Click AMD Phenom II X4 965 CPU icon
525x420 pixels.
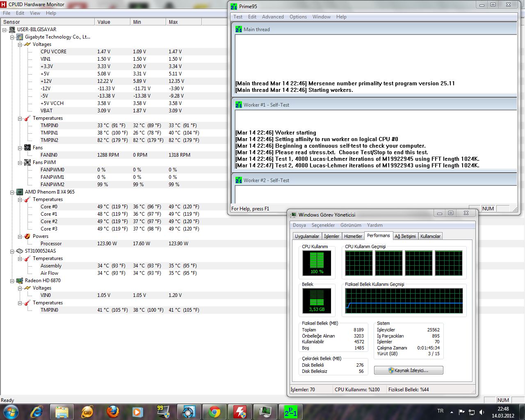coord(19,192)
